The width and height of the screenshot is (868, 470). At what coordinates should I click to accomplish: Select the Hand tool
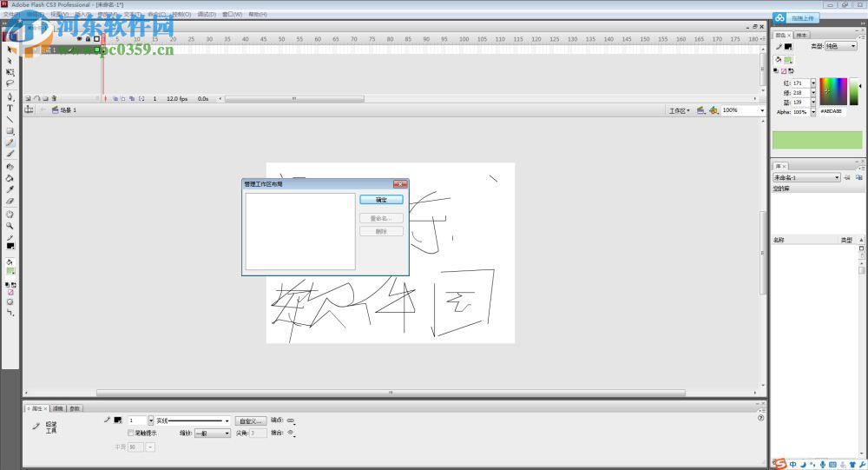tap(10, 215)
